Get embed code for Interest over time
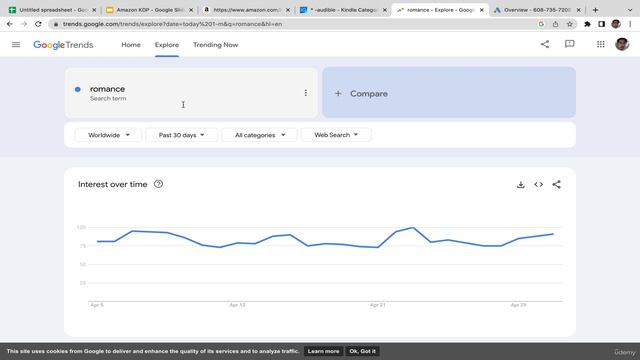This screenshot has width=640, height=360. click(538, 184)
